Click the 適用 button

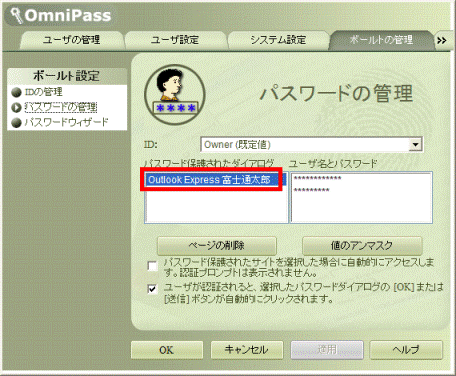327,350
